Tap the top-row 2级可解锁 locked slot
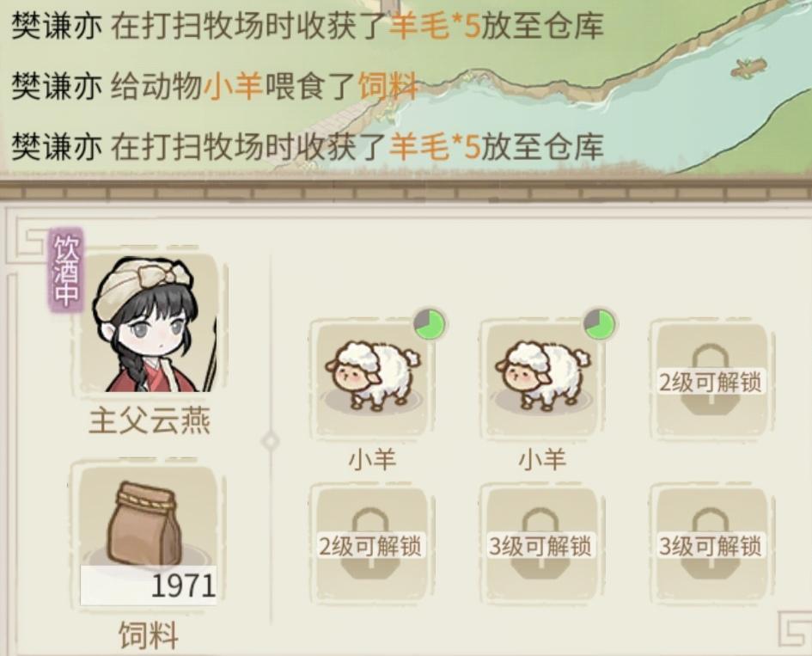812x656 pixels. pos(710,383)
